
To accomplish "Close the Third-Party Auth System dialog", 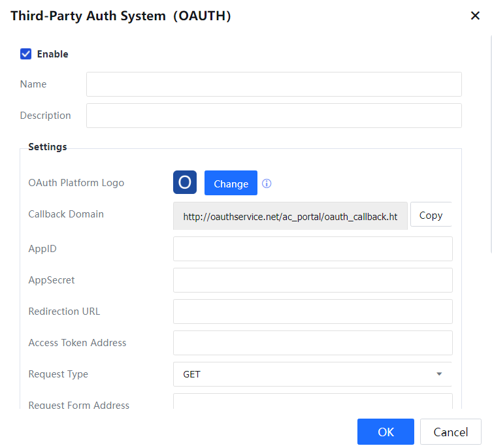I will click(x=475, y=16).
